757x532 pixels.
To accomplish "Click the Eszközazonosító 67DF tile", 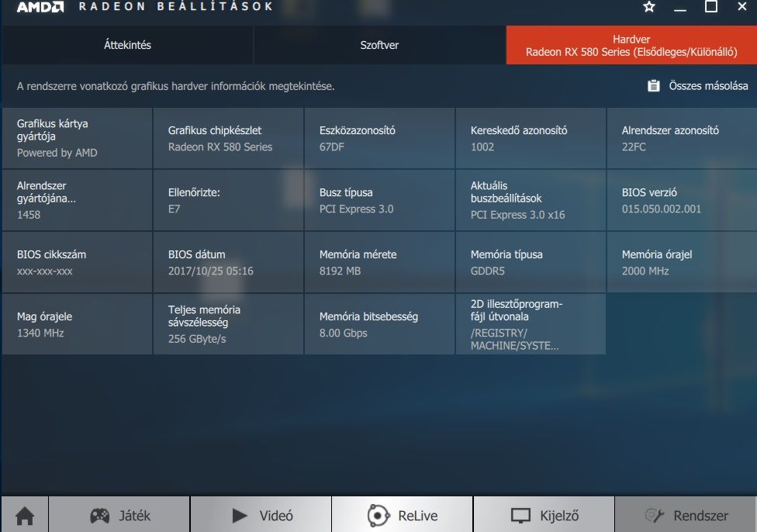I will click(379, 138).
